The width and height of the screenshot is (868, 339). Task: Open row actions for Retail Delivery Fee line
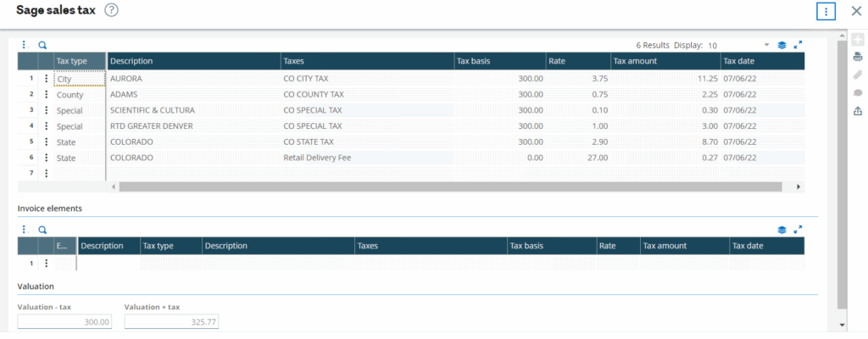pos(47,158)
